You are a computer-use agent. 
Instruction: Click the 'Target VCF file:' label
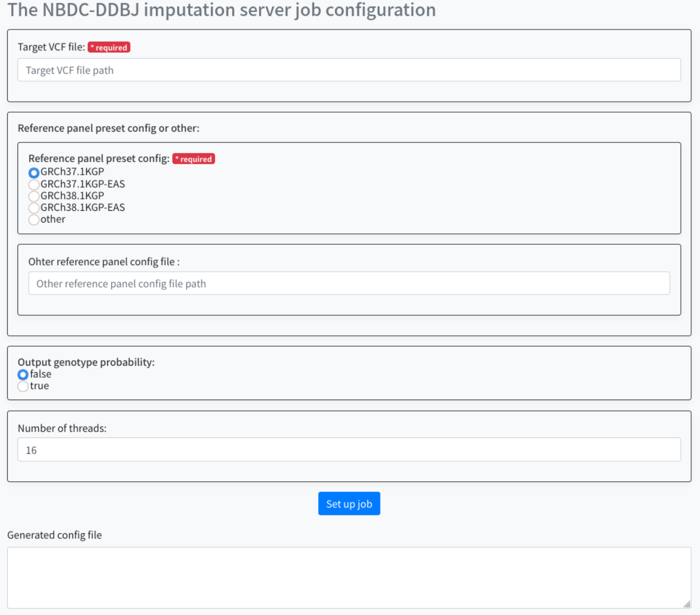[51, 47]
